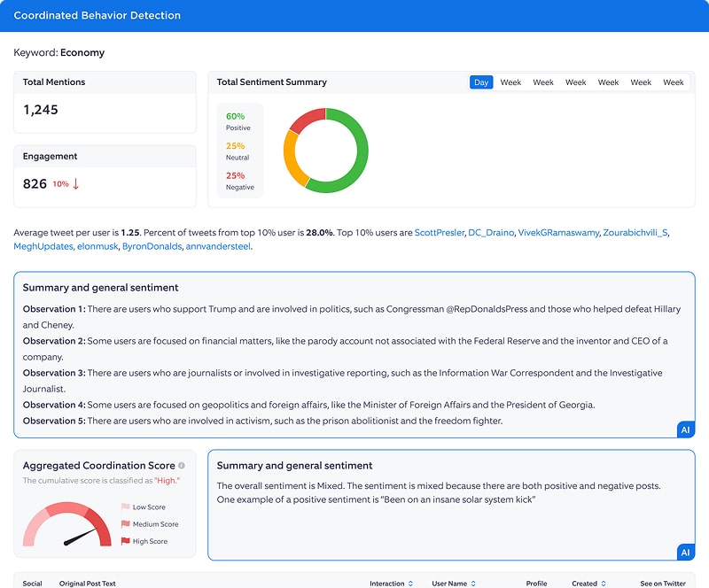The image size is (709, 588).
Task: Click info icon beside Aggregated Coordination Score
Action: [x=182, y=466]
